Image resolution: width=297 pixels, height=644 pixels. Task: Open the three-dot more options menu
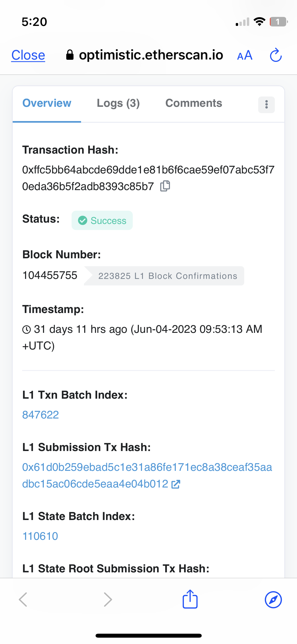[x=266, y=105]
